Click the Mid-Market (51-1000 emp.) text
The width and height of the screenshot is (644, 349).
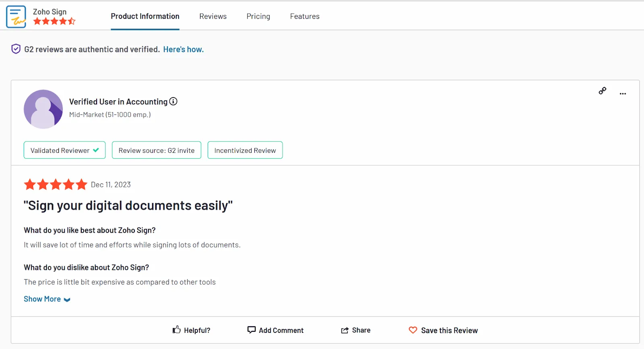(x=110, y=114)
